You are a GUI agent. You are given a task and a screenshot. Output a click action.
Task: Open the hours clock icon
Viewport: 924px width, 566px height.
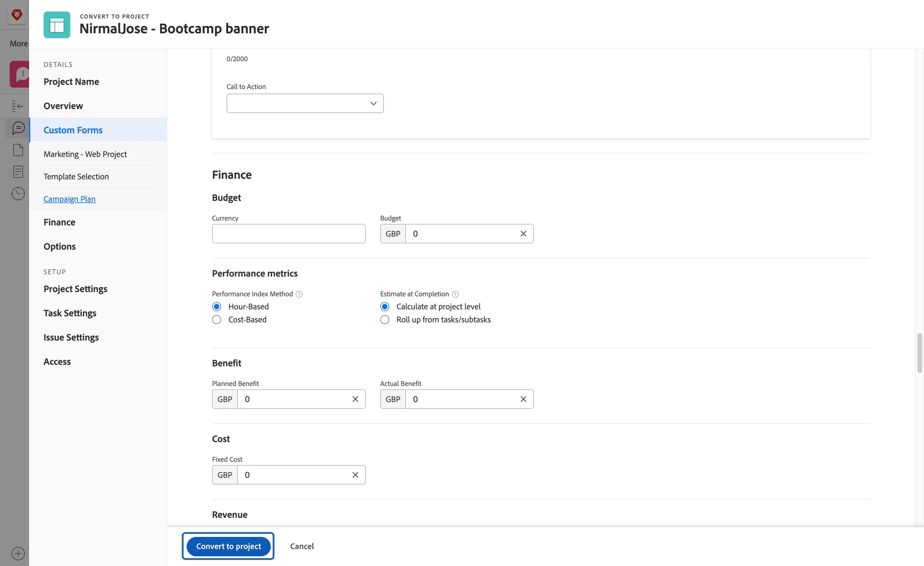[18, 194]
